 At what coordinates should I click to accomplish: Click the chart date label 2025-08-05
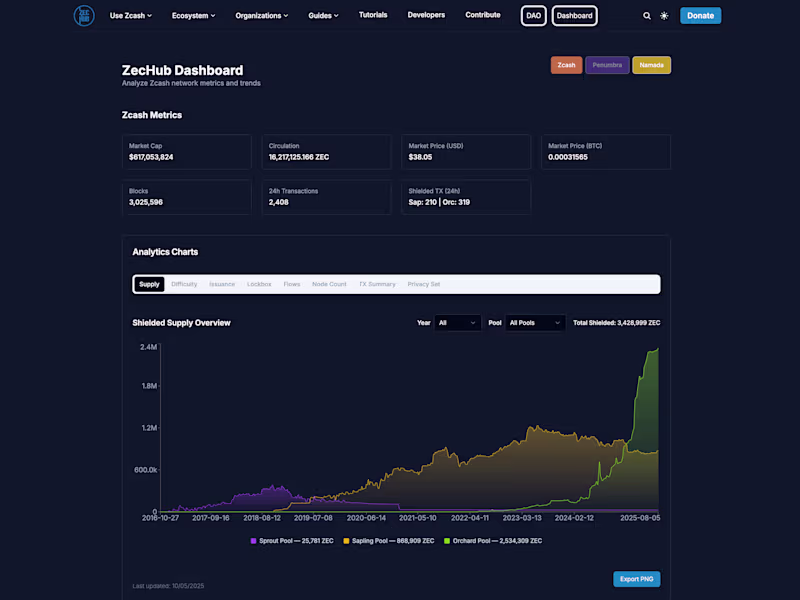coord(640,518)
